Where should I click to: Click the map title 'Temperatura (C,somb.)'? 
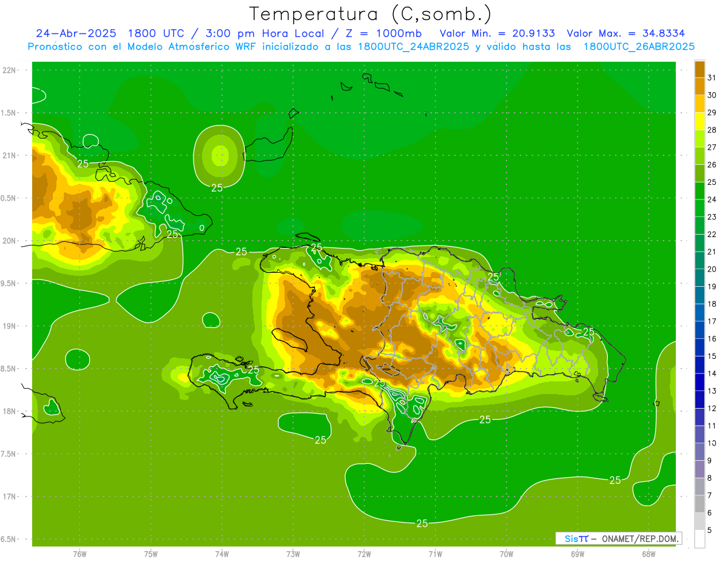[371, 15]
